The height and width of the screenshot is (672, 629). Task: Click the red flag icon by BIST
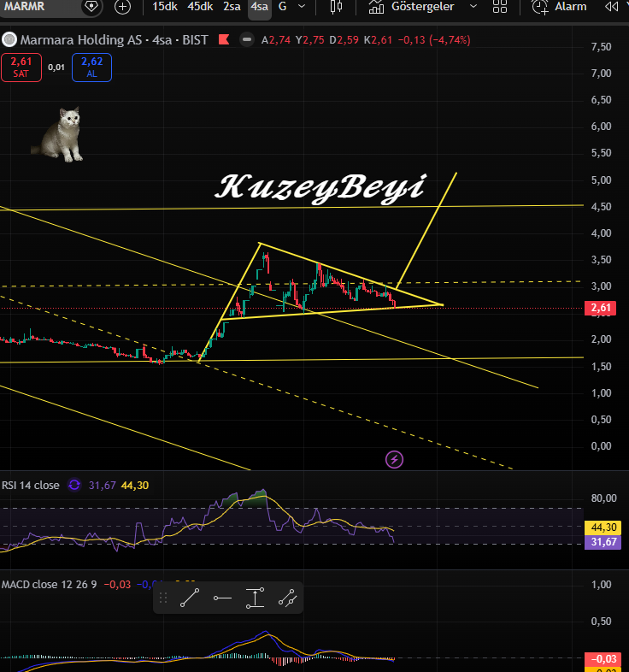point(224,40)
